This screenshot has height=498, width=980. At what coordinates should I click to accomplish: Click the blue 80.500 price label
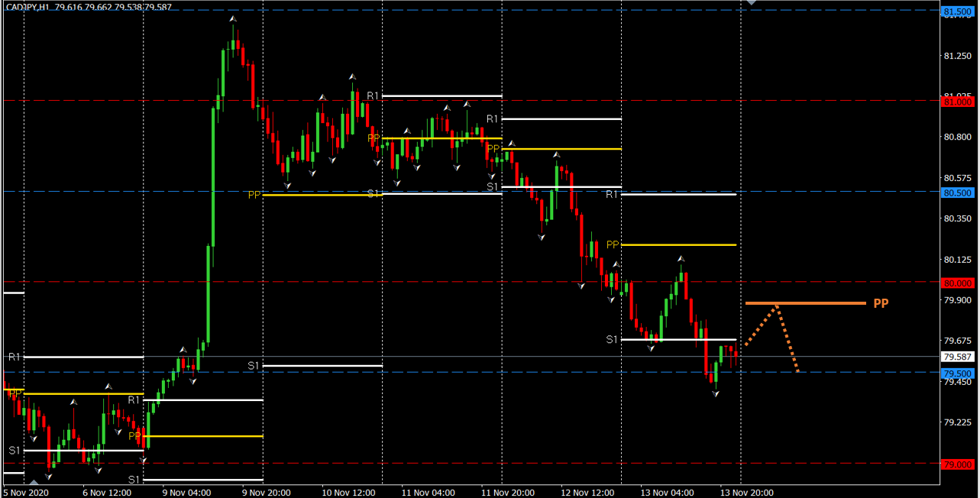[x=958, y=192]
